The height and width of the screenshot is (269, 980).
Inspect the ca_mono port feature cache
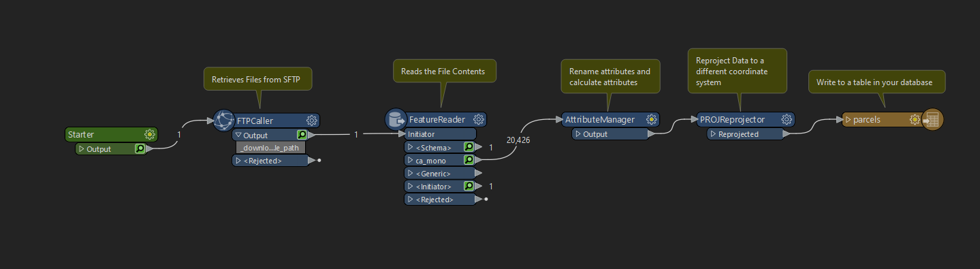pyautogui.click(x=469, y=160)
